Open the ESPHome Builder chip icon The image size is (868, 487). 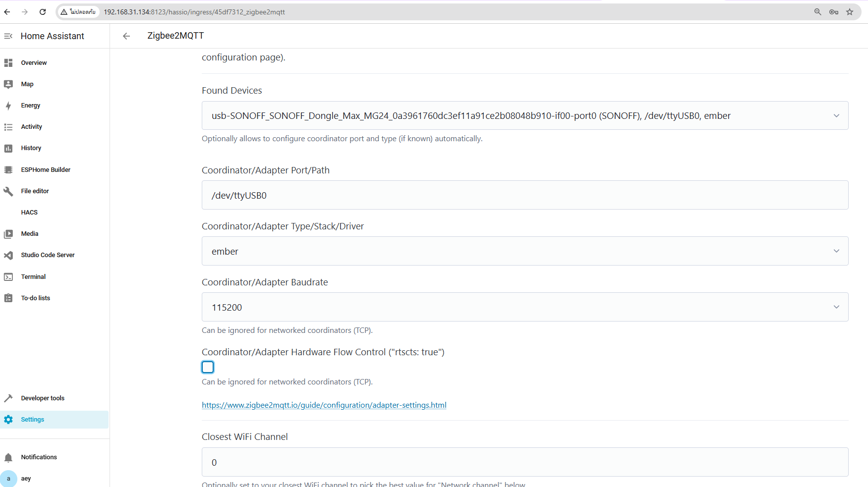[x=8, y=170]
